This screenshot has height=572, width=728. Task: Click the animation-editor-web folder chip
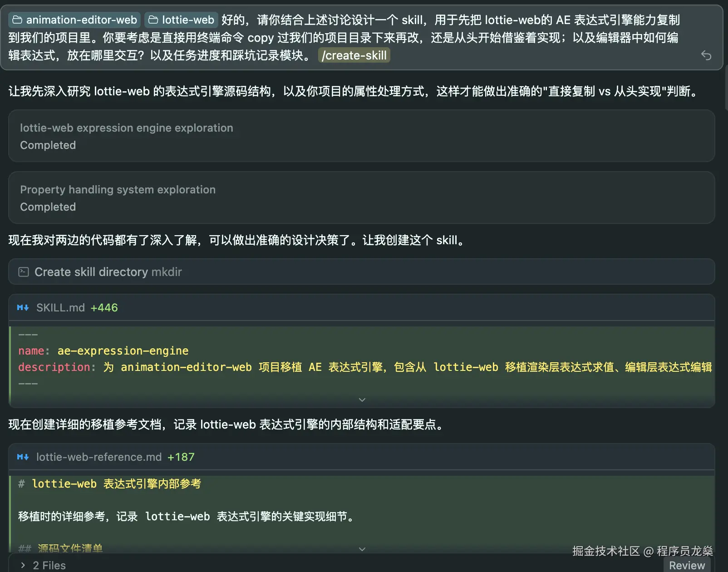point(74,20)
